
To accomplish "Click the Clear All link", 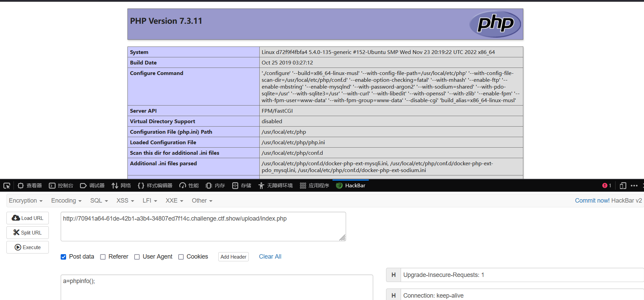I will (x=270, y=257).
